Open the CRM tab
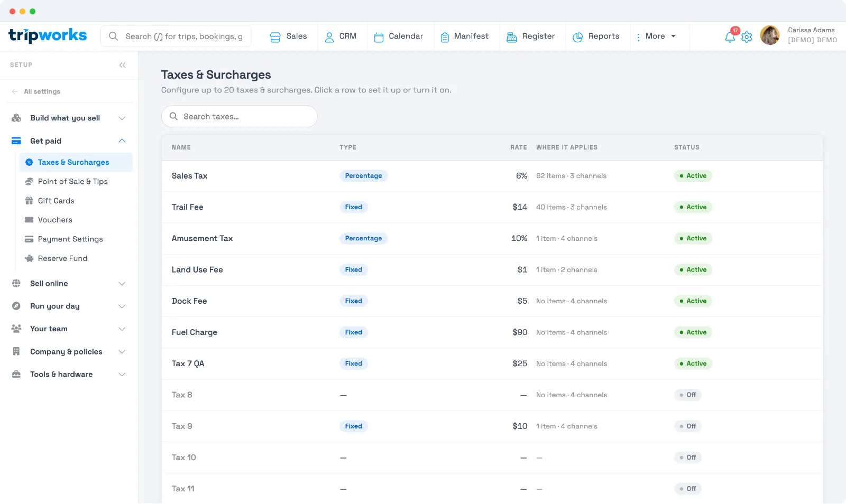The height and width of the screenshot is (504, 846). point(341,36)
